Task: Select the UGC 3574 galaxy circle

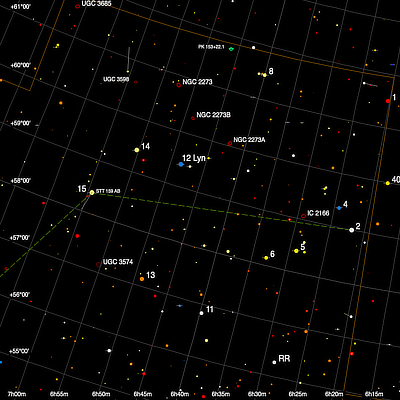Action: tap(99, 264)
